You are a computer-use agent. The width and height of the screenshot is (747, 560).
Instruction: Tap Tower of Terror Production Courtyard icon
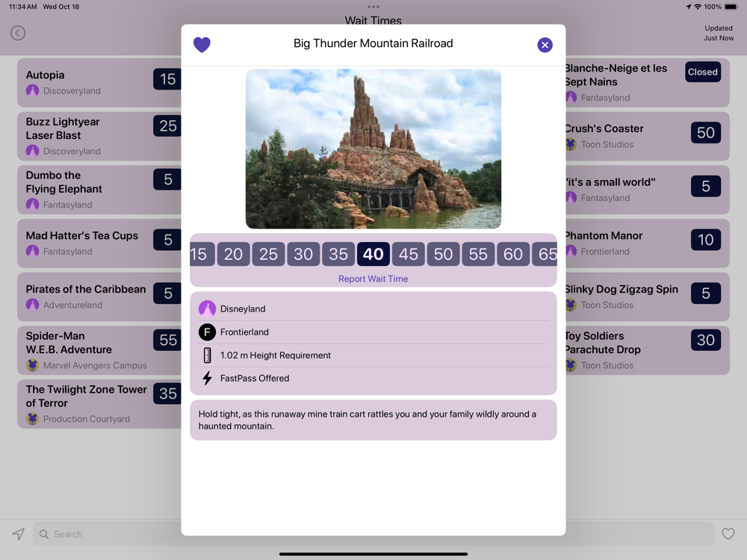32,419
